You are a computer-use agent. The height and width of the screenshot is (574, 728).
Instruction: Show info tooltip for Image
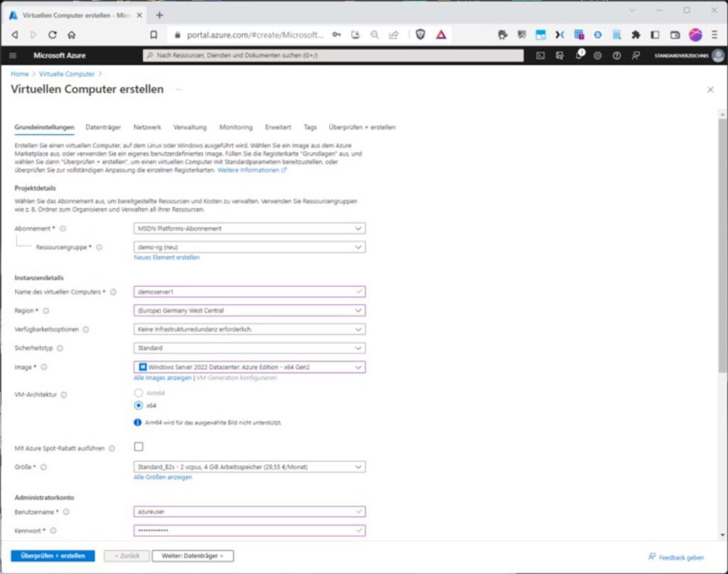pyautogui.click(x=44, y=367)
